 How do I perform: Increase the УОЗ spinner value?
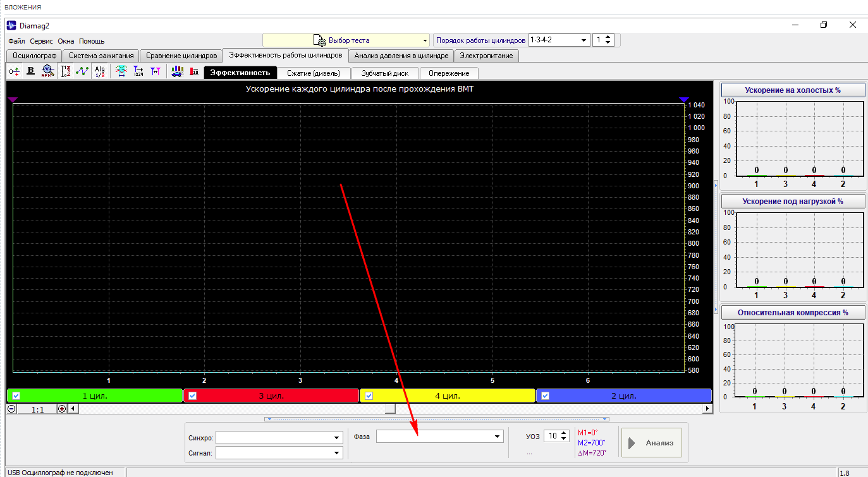pos(565,433)
